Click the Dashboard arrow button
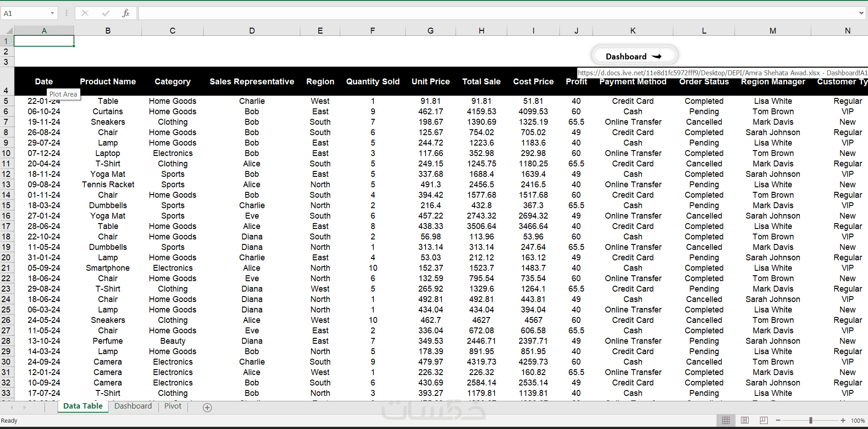 (634, 56)
